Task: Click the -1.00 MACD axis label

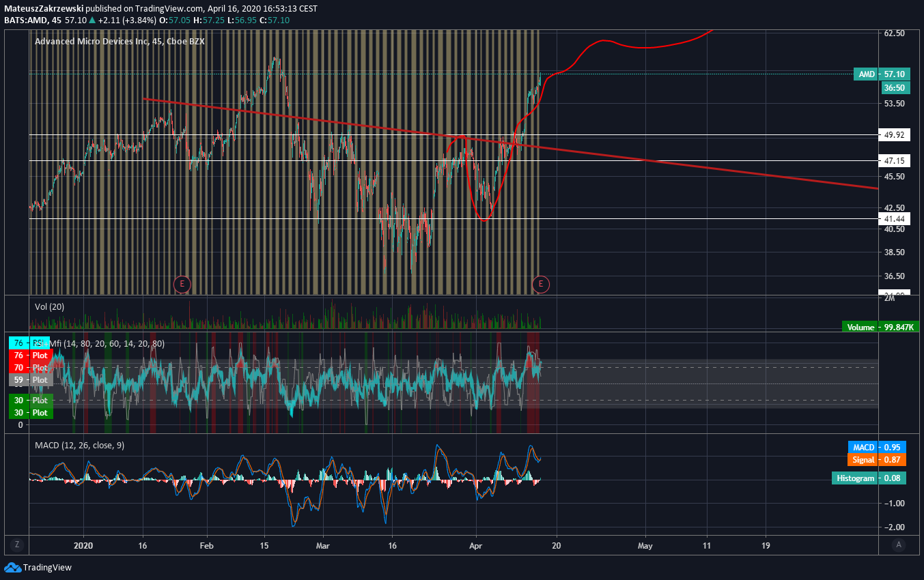Action: pyautogui.click(x=893, y=504)
